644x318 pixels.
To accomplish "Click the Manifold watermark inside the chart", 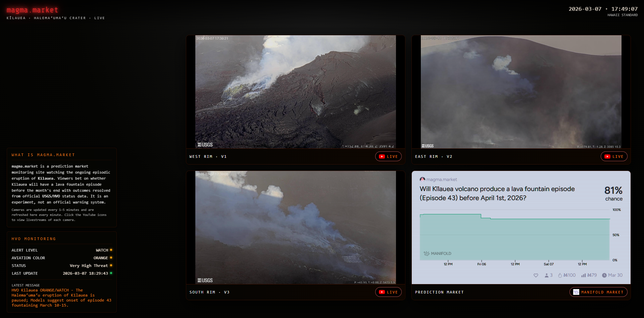I will (x=437, y=253).
